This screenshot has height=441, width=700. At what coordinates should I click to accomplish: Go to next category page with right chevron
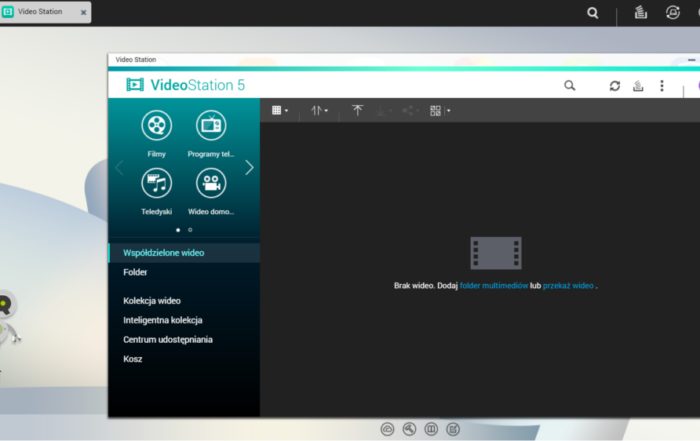[x=249, y=168]
